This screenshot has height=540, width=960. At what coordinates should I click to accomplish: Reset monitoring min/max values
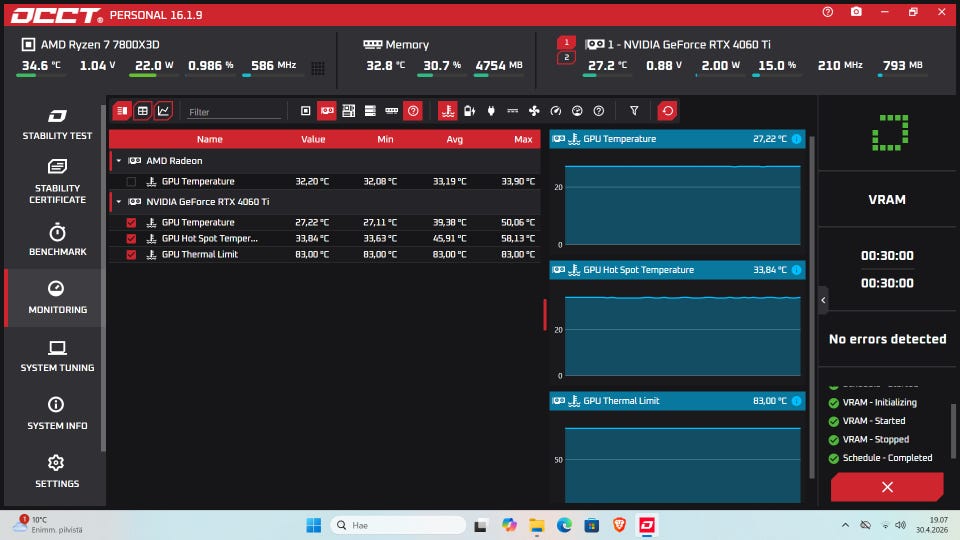pyautogui.click(x=667, y=111)
